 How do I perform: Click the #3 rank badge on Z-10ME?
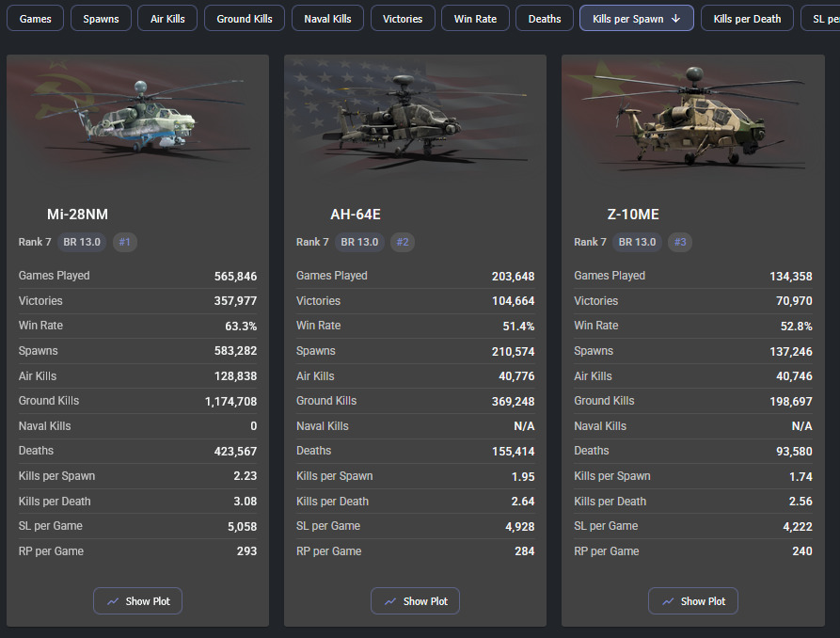[680, 242]
